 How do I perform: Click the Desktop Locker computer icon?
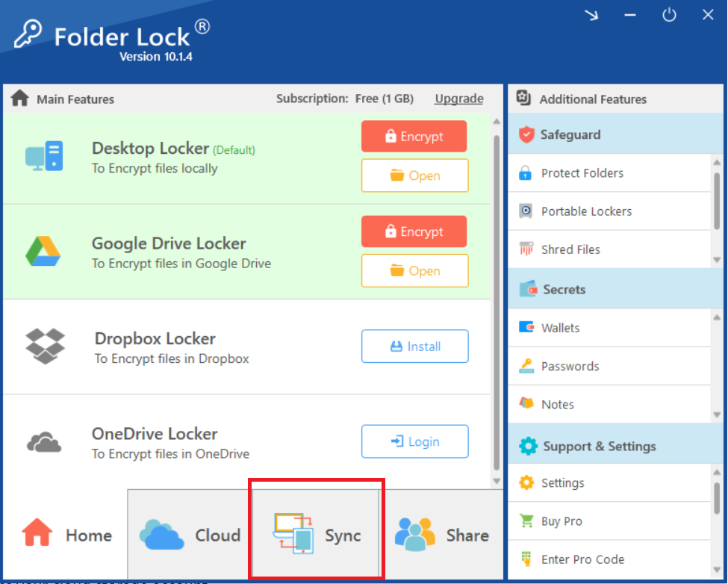point(44,156)
